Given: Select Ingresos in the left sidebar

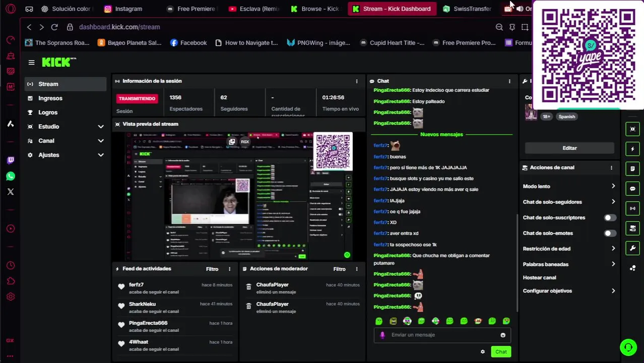Looking at the screenshot, I should [x=66, y=98].
